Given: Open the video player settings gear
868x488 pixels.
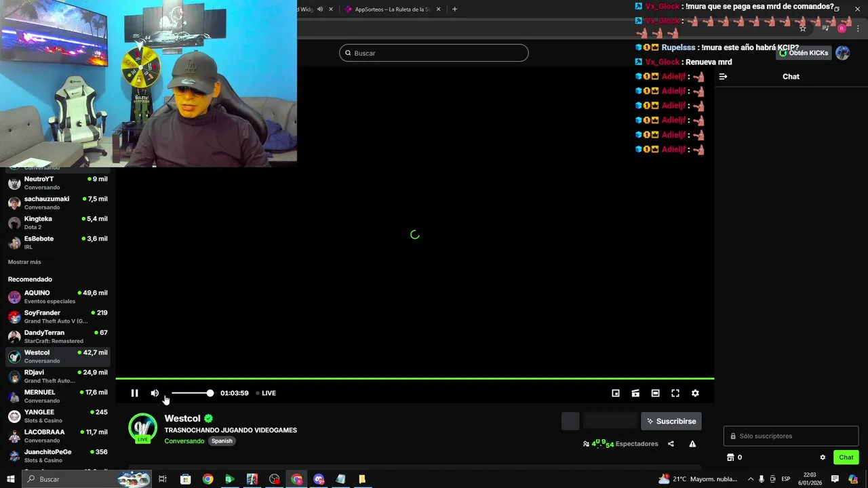Looking at the screenshot, I should tap(695, 393).
